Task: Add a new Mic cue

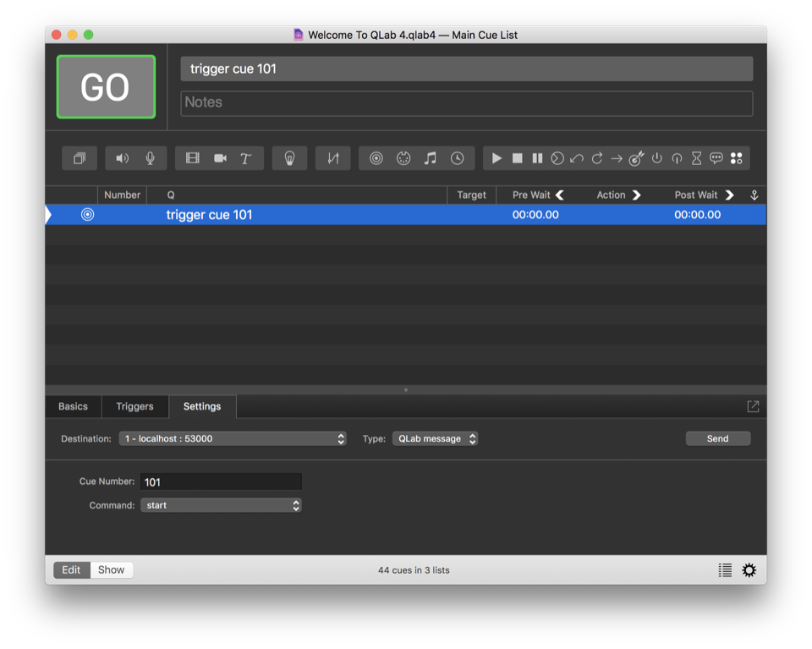Action: tap(150, 158)
